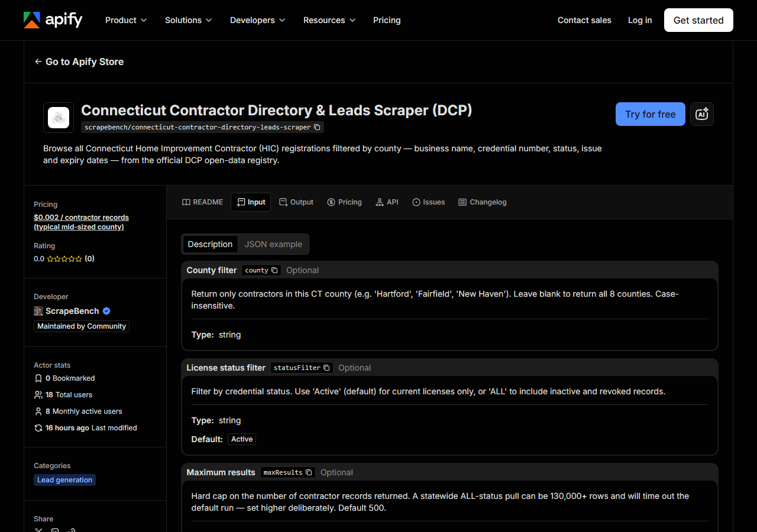Click the back arrow to Apify Store

(x=38, y=61)
